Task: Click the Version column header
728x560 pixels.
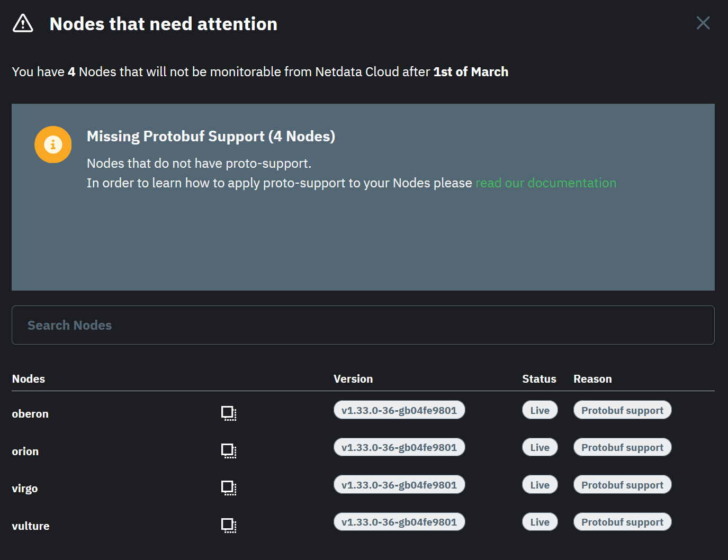Action: point(353,378)
